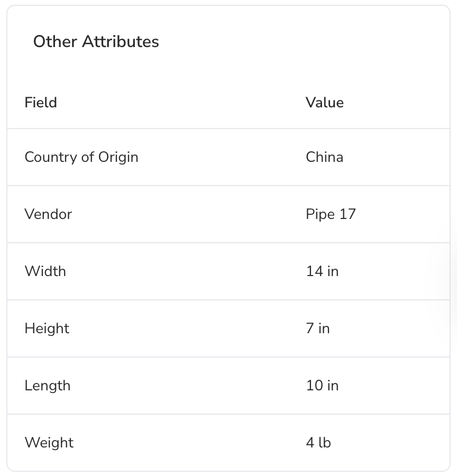Click the 4 lb weight value

coord(318,443)
